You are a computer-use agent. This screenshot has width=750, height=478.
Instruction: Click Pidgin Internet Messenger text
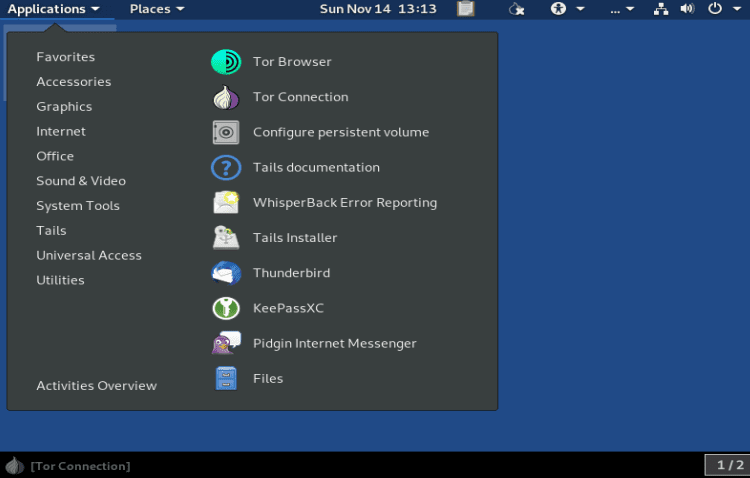tap(334, 344)
